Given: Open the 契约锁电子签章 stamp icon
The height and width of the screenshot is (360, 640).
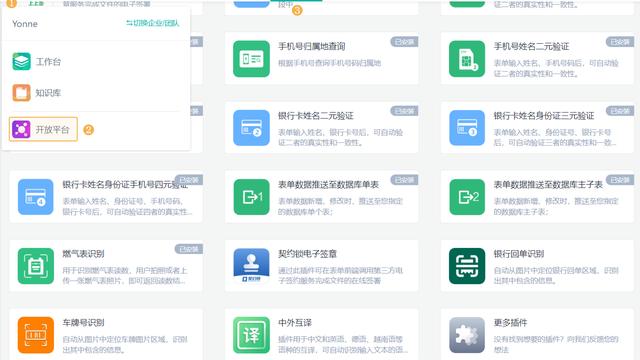Looking at the screenshot, I should pyautogui.click(x=251, y=266).
